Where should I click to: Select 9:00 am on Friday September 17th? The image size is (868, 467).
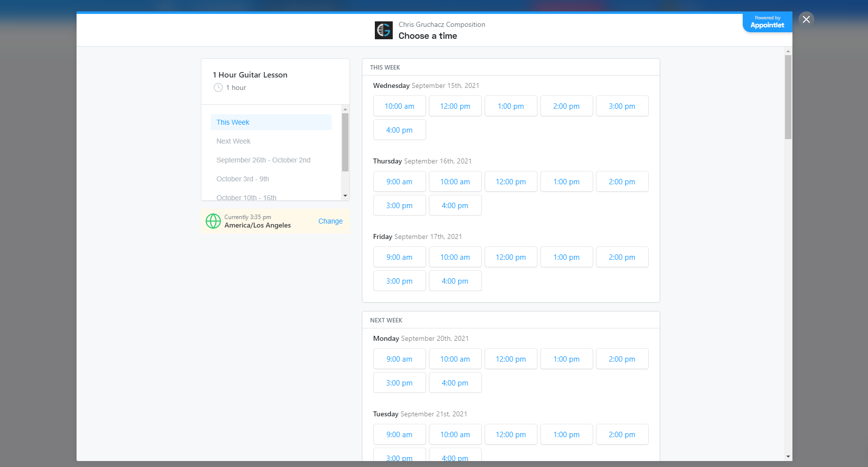[399, 257]
